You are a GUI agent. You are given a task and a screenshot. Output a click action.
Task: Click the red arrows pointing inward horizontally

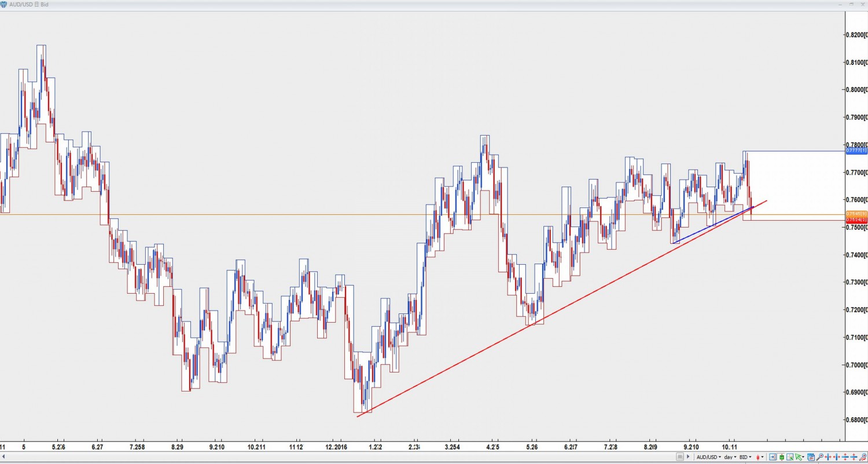827,457
